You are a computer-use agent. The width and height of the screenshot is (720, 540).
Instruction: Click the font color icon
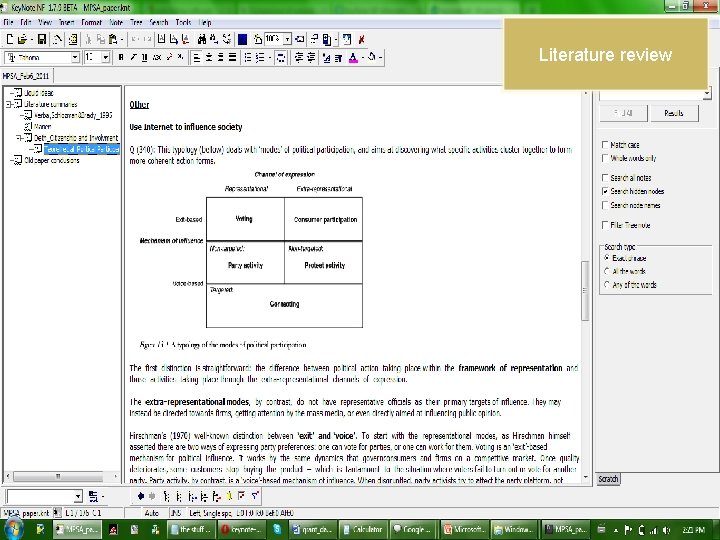pos(353,57)
